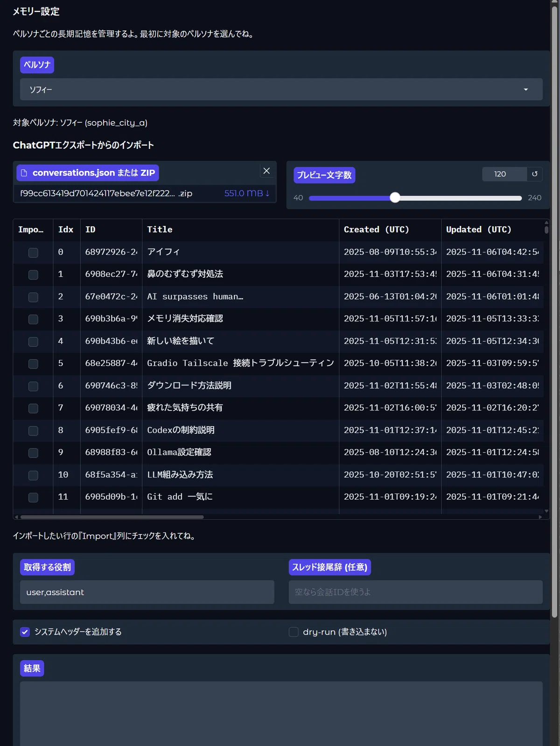Set the preview count number field 120
560x746 pixels.
pyautogui.click(x=504, y=174)
